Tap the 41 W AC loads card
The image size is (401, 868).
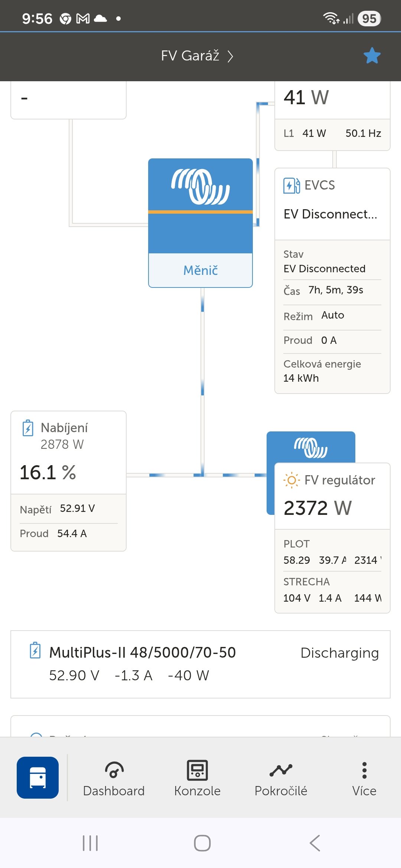click(x=332, y=111)
